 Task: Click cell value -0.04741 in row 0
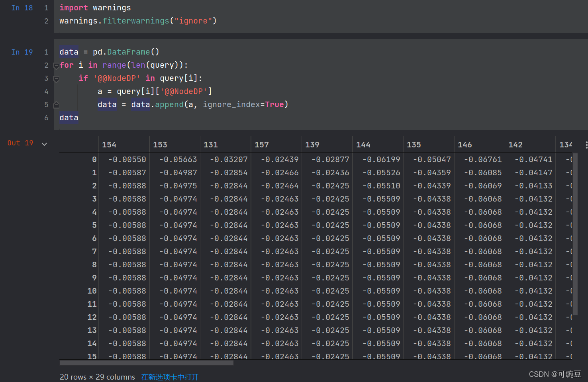(x=534, y=159)
